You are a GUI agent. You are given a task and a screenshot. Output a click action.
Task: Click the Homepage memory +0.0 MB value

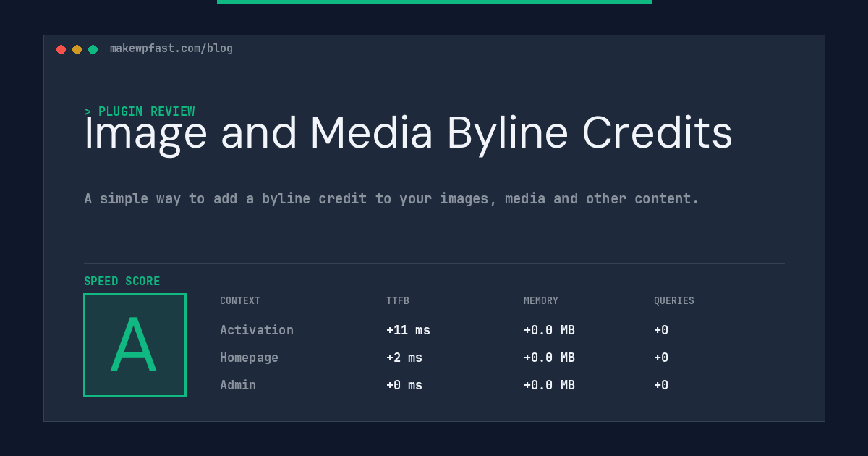point(549,358)
